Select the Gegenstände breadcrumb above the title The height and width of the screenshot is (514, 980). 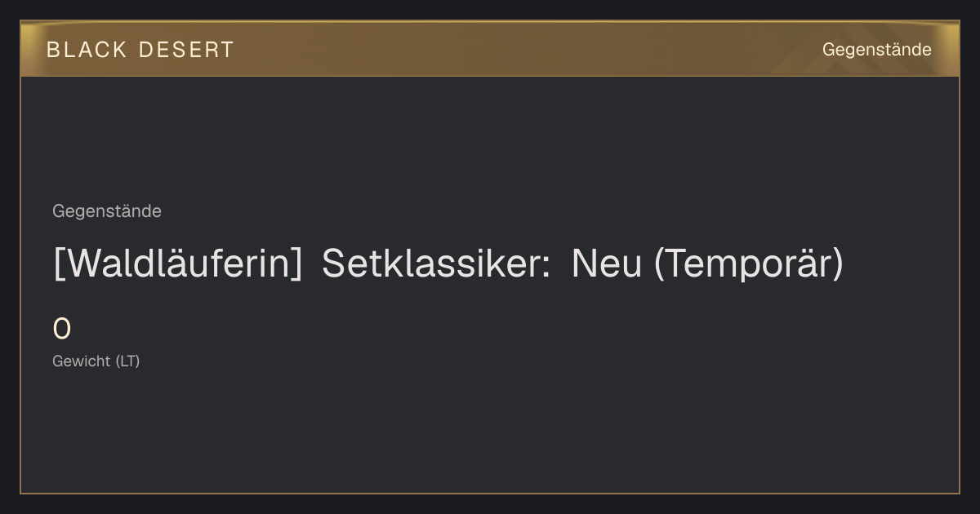[x=107, y=211]
